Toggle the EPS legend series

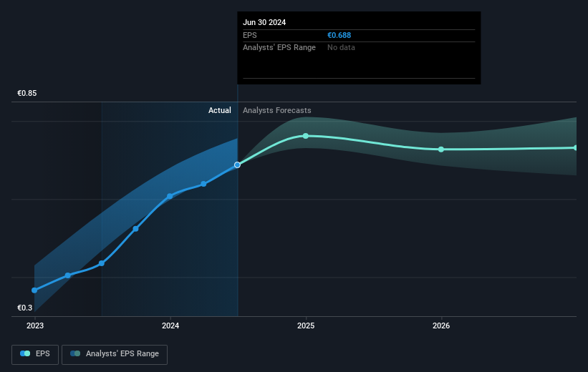tap(35, 354)
